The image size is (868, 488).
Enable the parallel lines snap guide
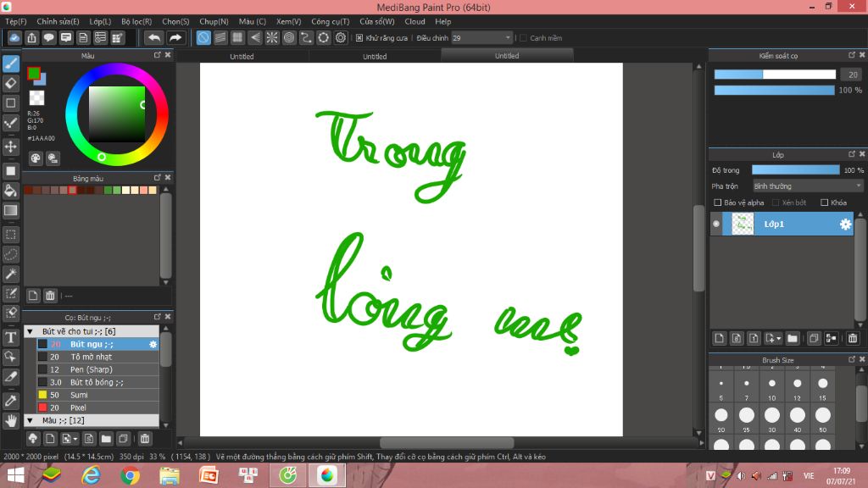coord(220,37)
